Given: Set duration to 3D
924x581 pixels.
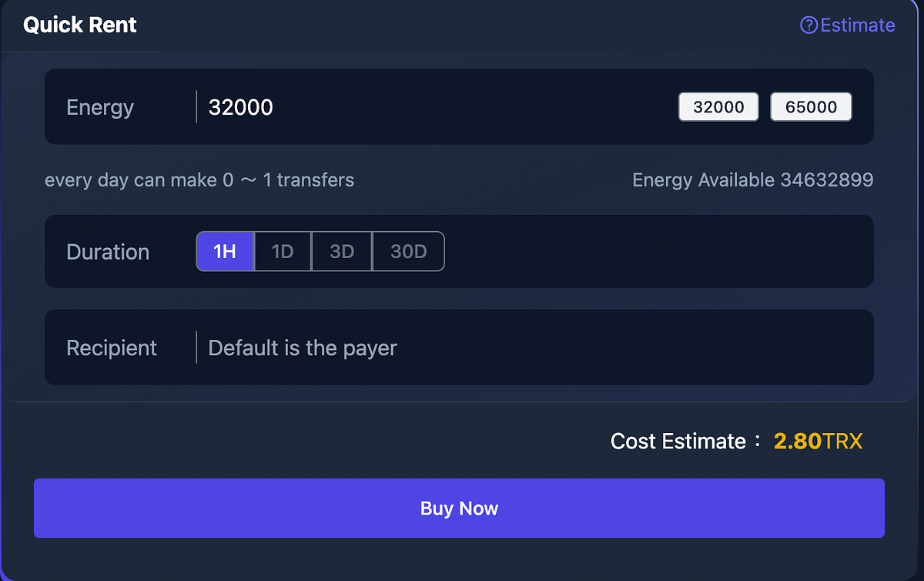Looking at the screenshot, I should [342, 252].
